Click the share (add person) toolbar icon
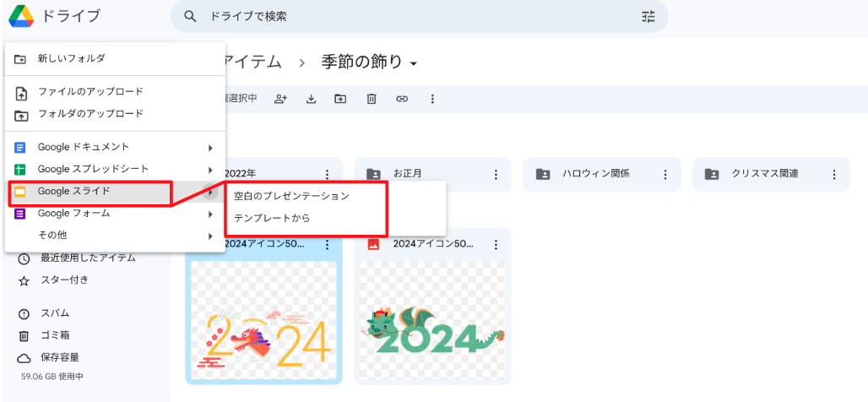This screenshot has width=868, height=402. pos(280,99)
